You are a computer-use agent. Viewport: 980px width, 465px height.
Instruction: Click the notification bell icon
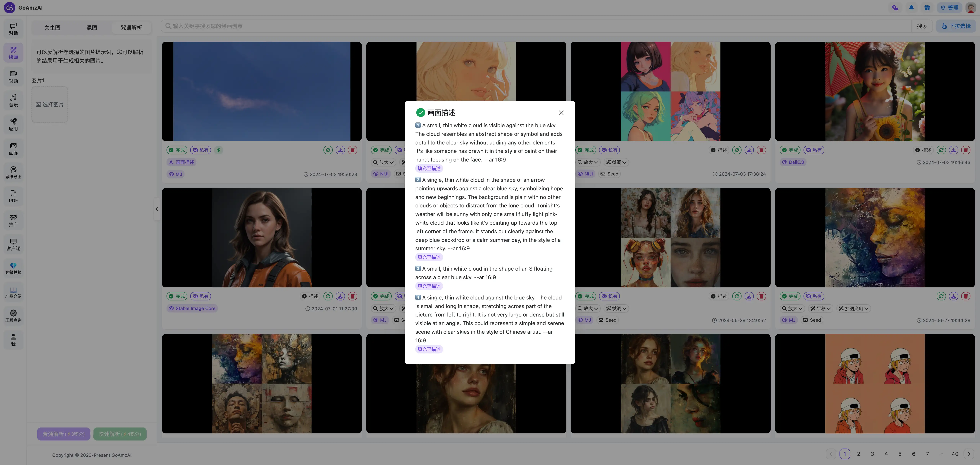pos(911,8)
